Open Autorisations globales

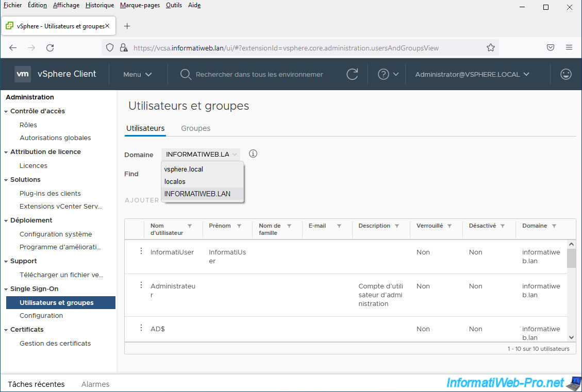click(55, 138)
